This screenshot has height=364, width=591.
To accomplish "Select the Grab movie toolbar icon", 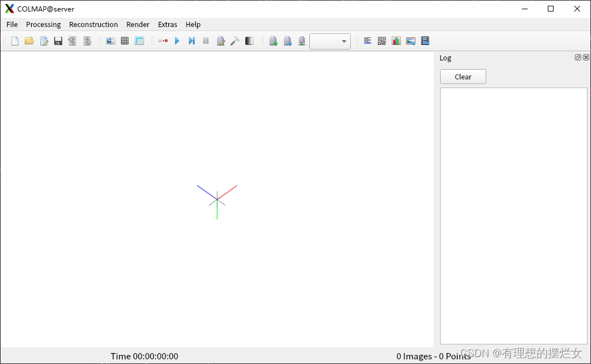I will [425, 41].
